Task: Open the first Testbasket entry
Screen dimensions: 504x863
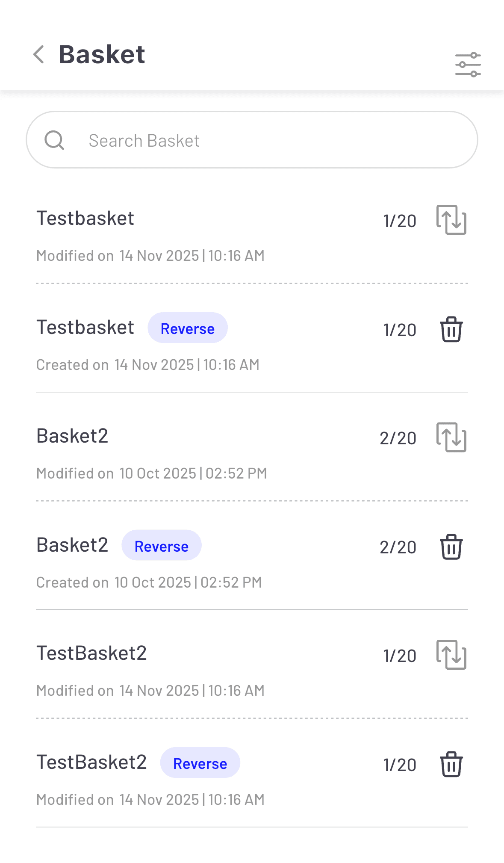Action: [85, 219]
